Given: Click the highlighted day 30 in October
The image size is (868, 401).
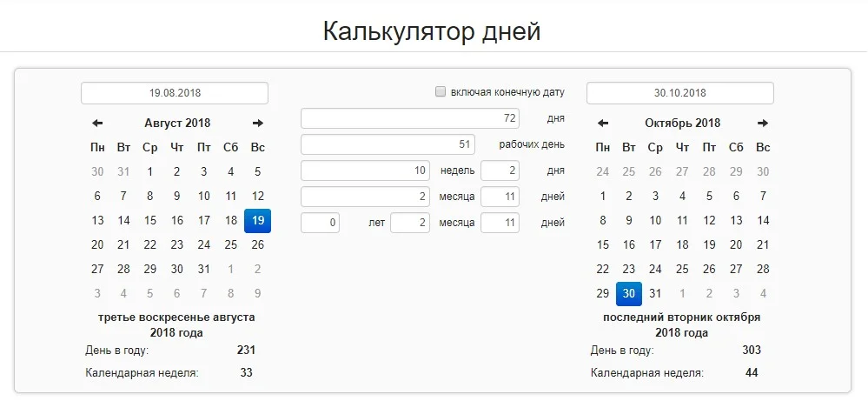Looking at the screenshot, I should click(x=629, y=294).
